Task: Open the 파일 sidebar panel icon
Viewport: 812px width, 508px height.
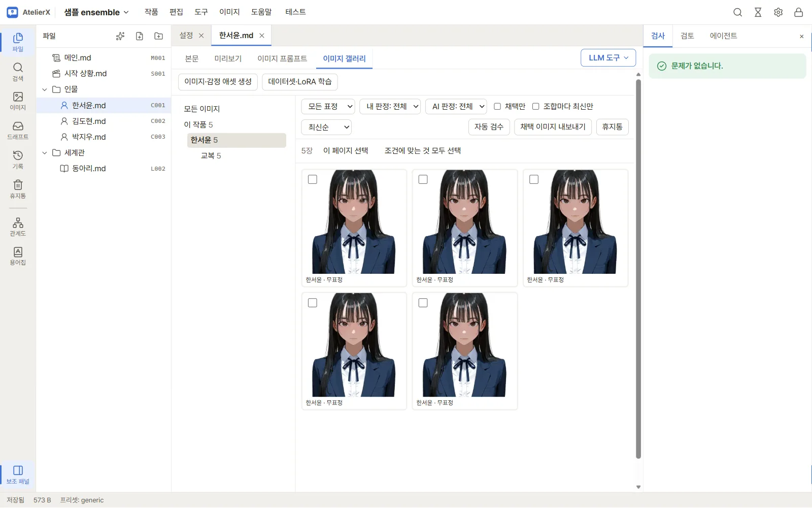Action: 18,42
